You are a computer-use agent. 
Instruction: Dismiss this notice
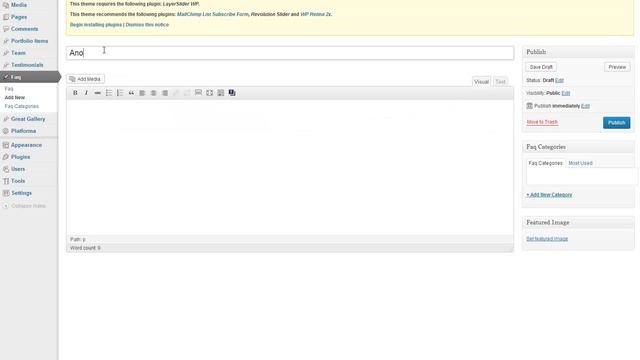coord(147,25)
